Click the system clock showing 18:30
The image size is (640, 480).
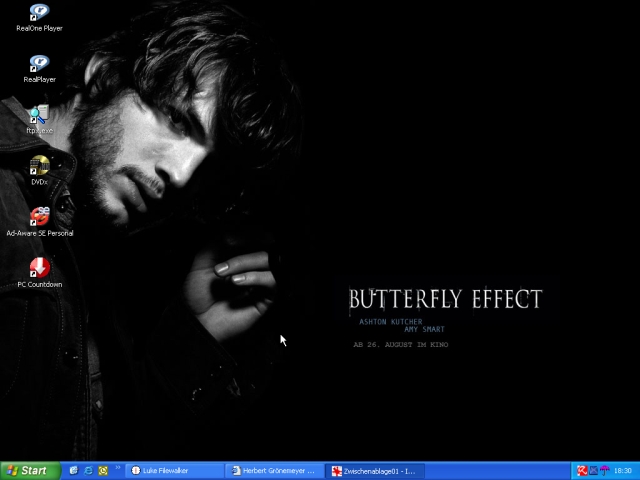622,470
